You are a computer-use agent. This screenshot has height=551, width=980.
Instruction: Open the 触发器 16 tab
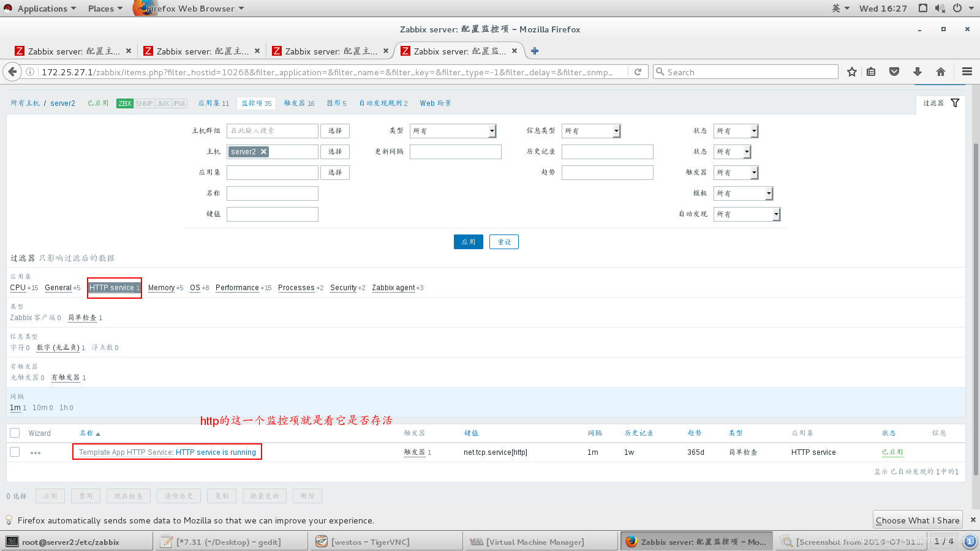tap(299, 103)
